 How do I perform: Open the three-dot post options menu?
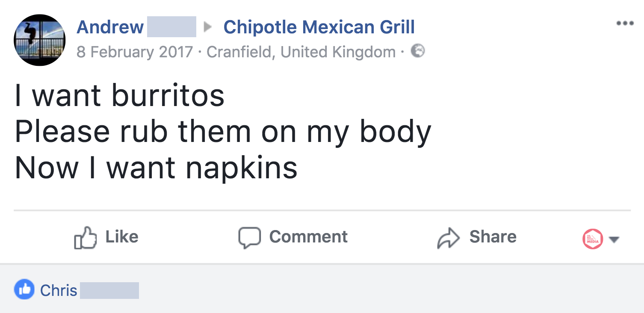624,24
